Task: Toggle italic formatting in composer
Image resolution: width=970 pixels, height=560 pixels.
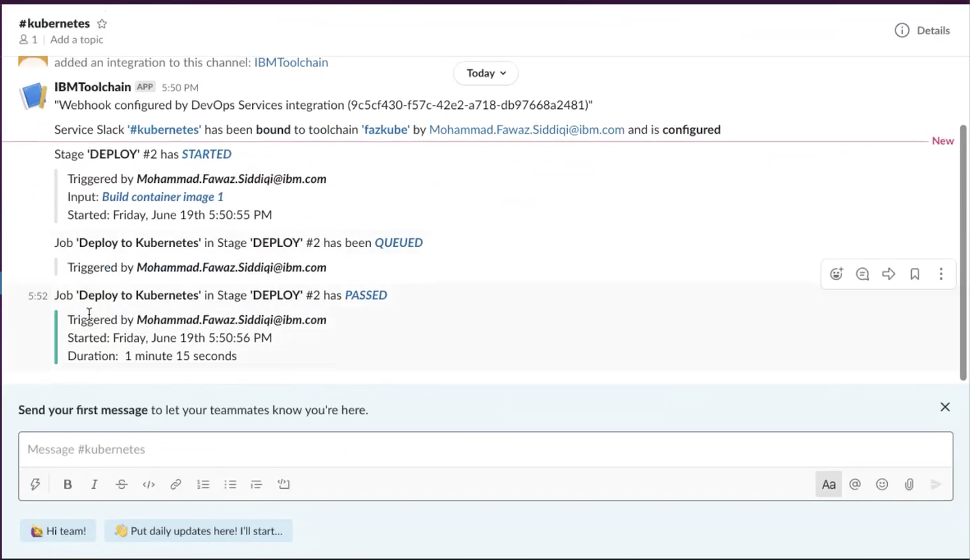Action: 94,484
